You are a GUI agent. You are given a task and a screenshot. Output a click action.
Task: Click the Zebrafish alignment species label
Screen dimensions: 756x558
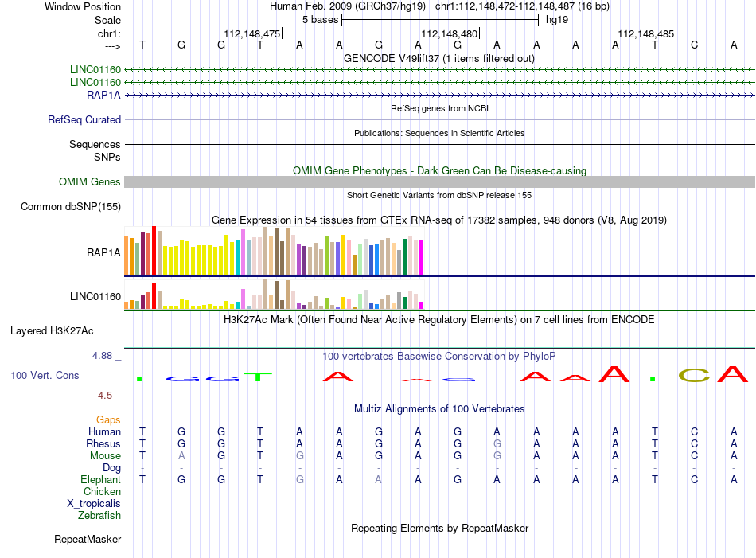tap(99, 516)
